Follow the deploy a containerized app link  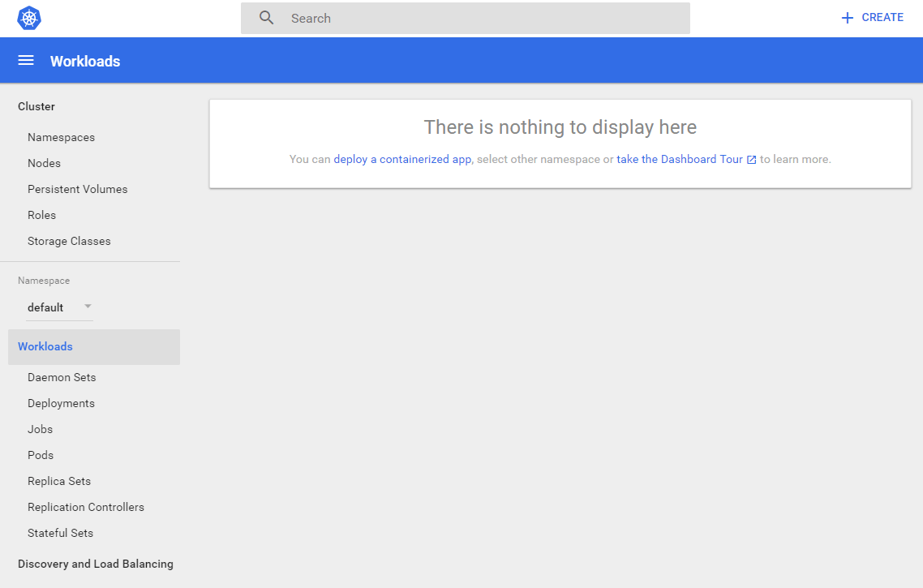402,159
